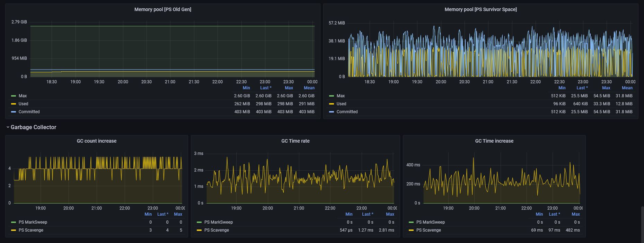Click yellow PS Scavenge swatch in GC Time increase
The image size is (644, 243).
click(x=411, y=230)
